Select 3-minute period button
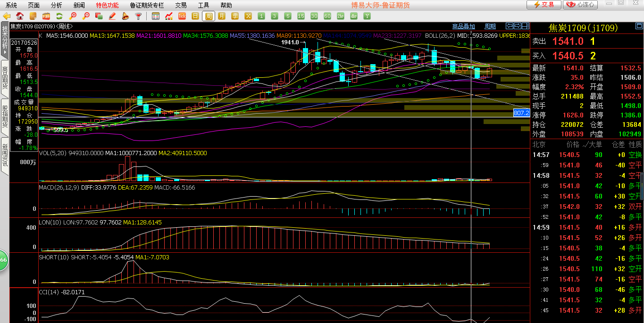644x323 pixels. tap(275, 16)
